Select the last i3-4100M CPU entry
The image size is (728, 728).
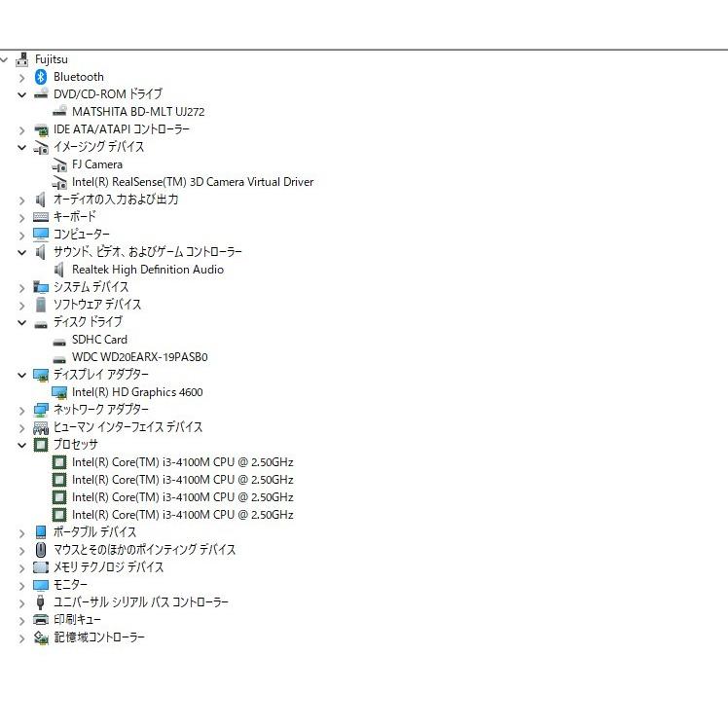coord(182,515)
